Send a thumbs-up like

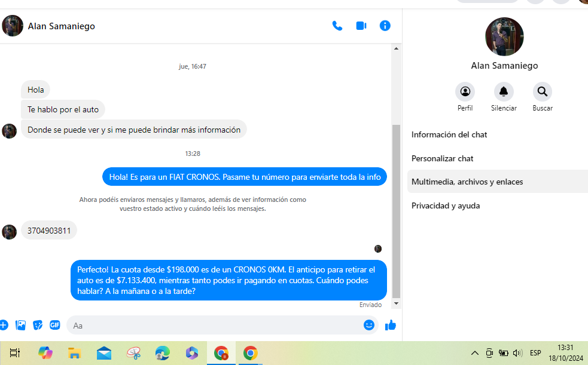tap(391, 325)
